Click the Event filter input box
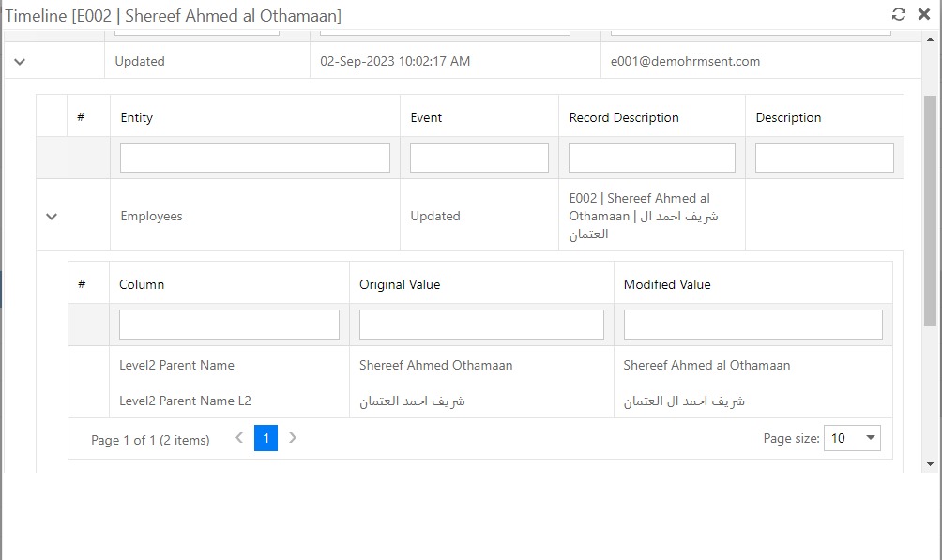 point(479,157)
